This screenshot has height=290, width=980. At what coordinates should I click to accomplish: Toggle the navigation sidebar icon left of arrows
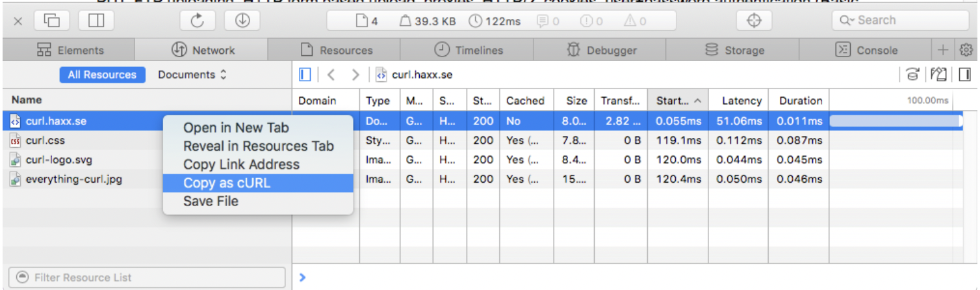coord(305,75)
